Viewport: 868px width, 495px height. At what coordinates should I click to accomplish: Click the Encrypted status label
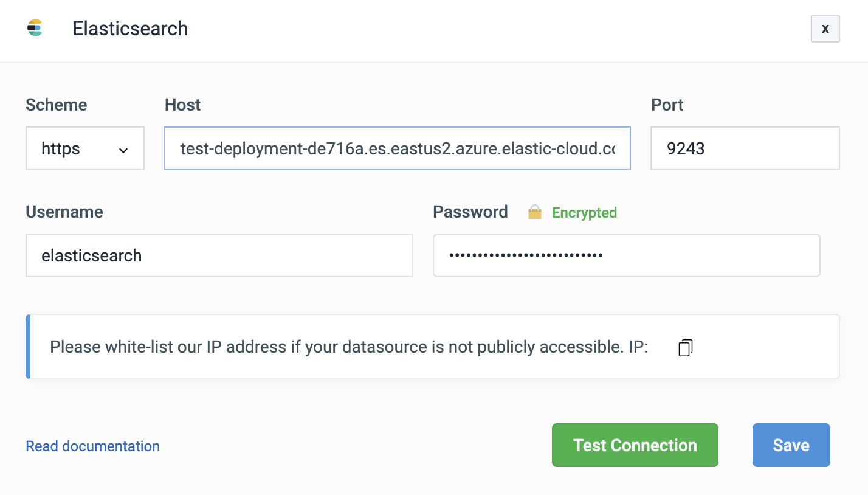coord(584,212)
